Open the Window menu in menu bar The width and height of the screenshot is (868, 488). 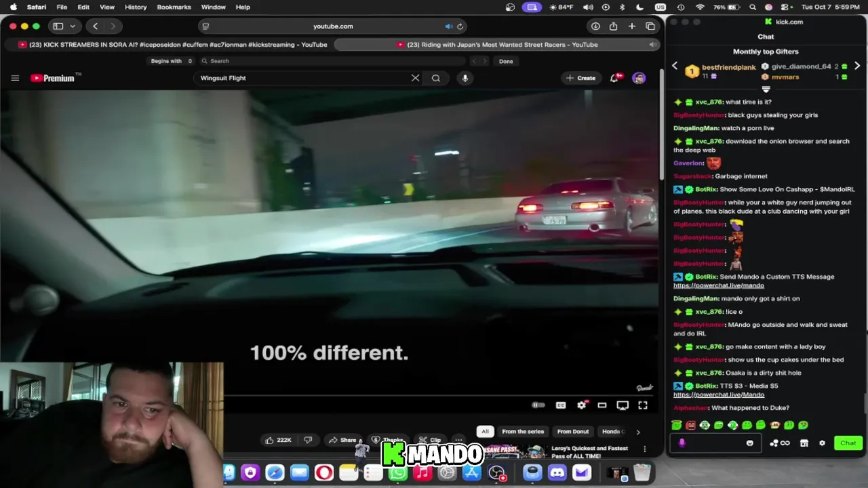pos(213,7)
